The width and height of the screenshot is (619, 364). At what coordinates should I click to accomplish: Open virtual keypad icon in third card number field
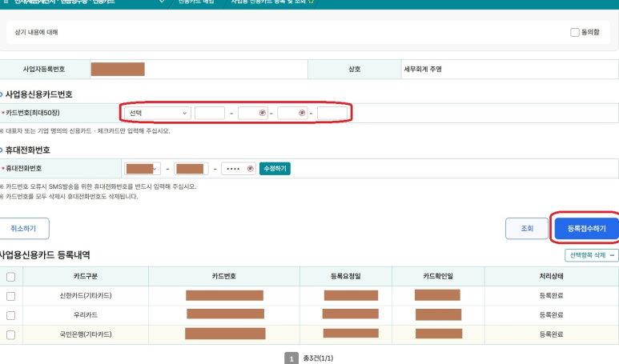coord(302,113)
